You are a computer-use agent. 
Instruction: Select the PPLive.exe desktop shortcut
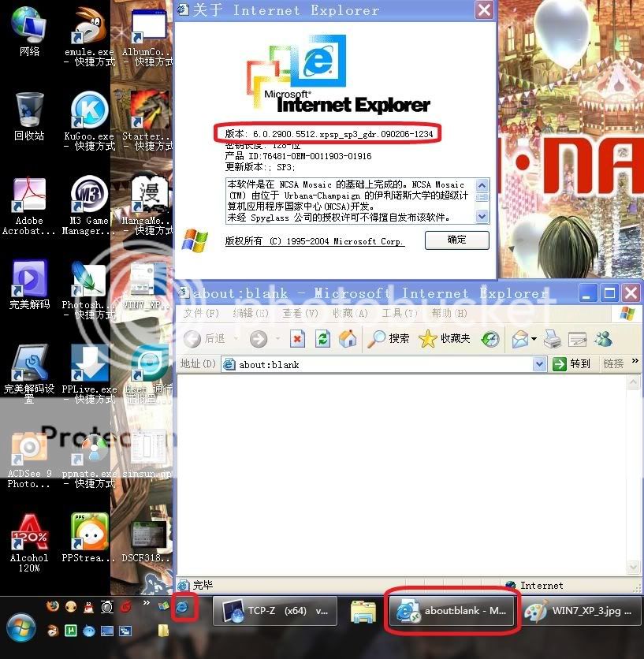89,374
